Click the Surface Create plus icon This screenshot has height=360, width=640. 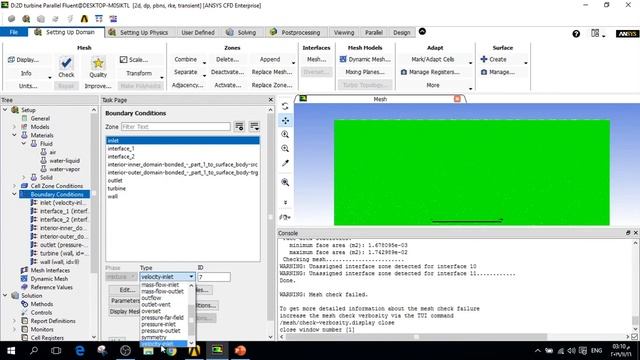484,59
